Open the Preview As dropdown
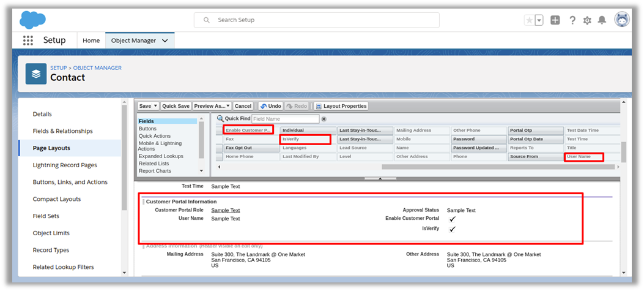 point(212,106)
